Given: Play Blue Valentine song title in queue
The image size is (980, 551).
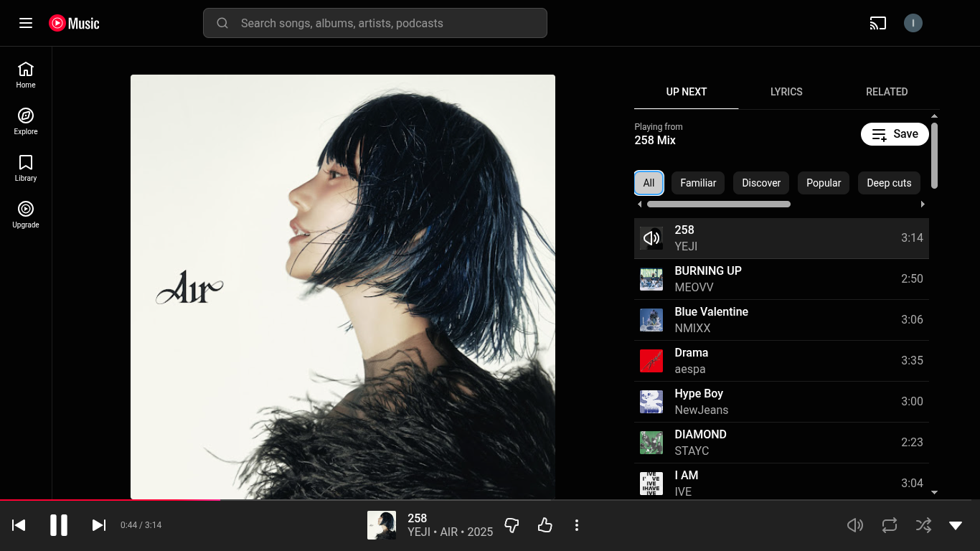Looking at the screenshot, I should tap(712, 312).
